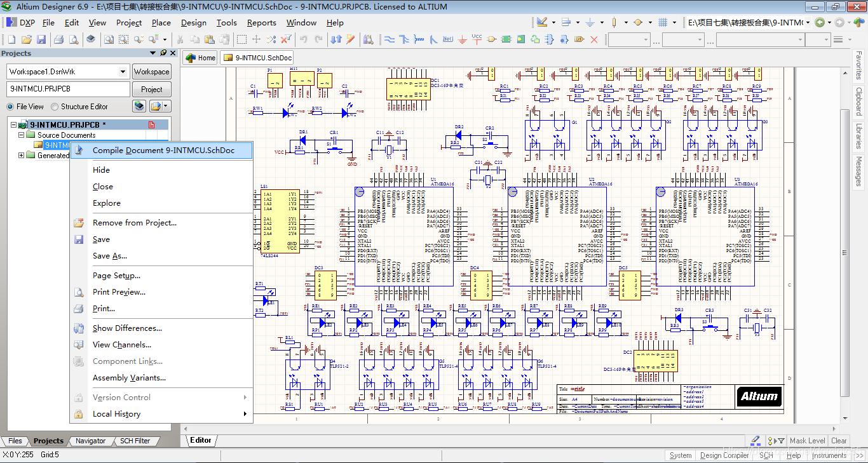Image resolution: width=868 pixels, height=463 pixels.
Task: Expand the Generated folder node
Action: pos(22,155)
